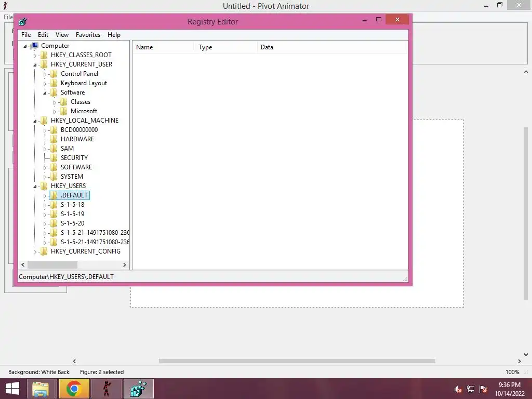Click the HKEY_CURRENT_CONFIG folder icon
This screenshot has height=399, width=532.
point(44,251)
